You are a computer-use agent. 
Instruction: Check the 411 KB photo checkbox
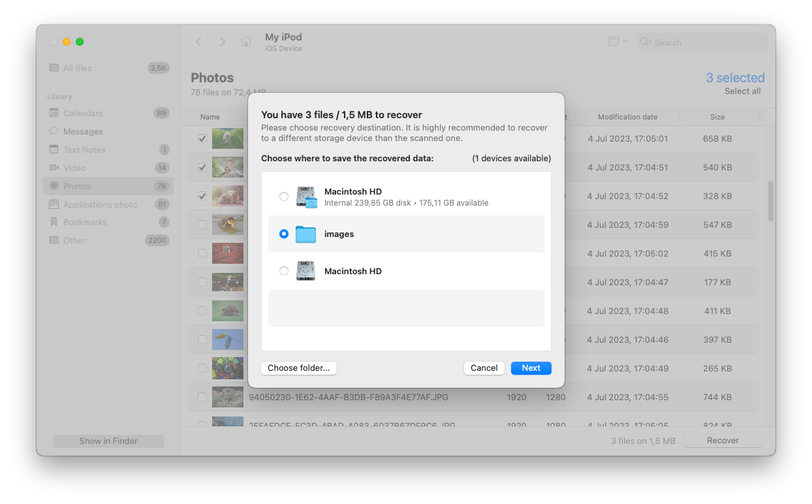point(202,311)
